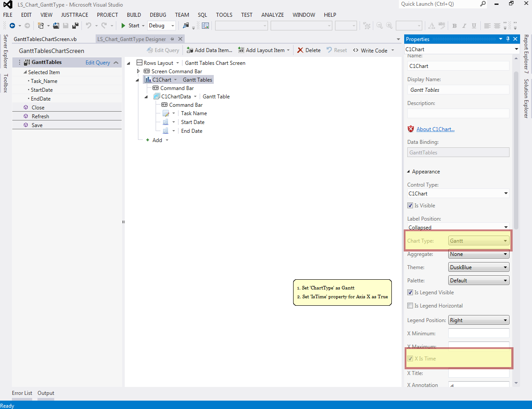The image size is (532, 409).
Task: Open the Solution Explorer side tab
Action: [526, 98]
